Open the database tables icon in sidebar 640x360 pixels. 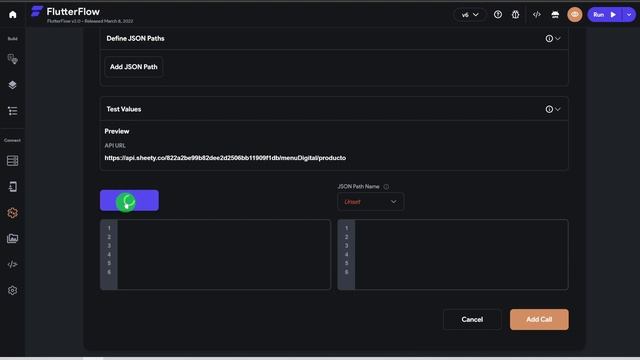click(13, 161)
